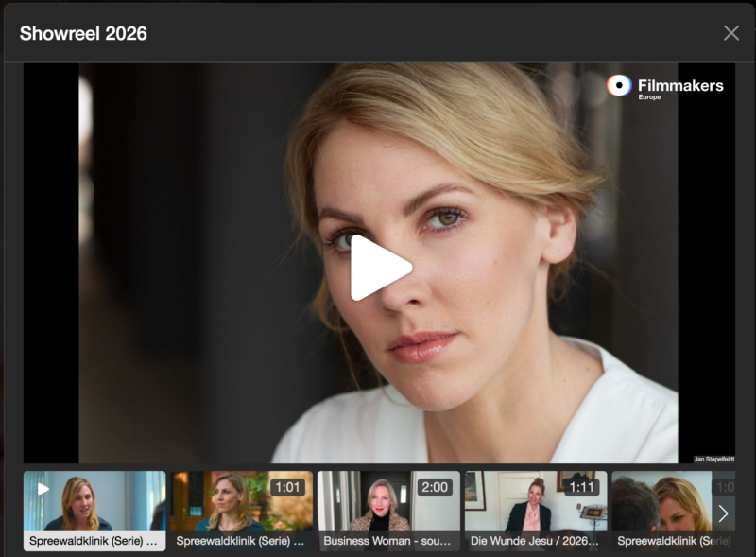Click the Jan Stapelfeldt photo credit
The height and width of the screenshot is (557, 756).
(x=714, y=459)
